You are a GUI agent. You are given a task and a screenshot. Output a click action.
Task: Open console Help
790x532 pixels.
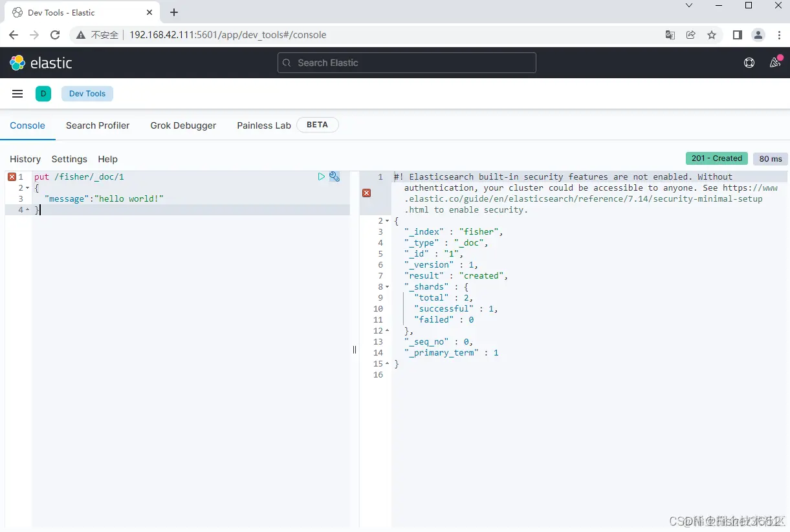107,159
